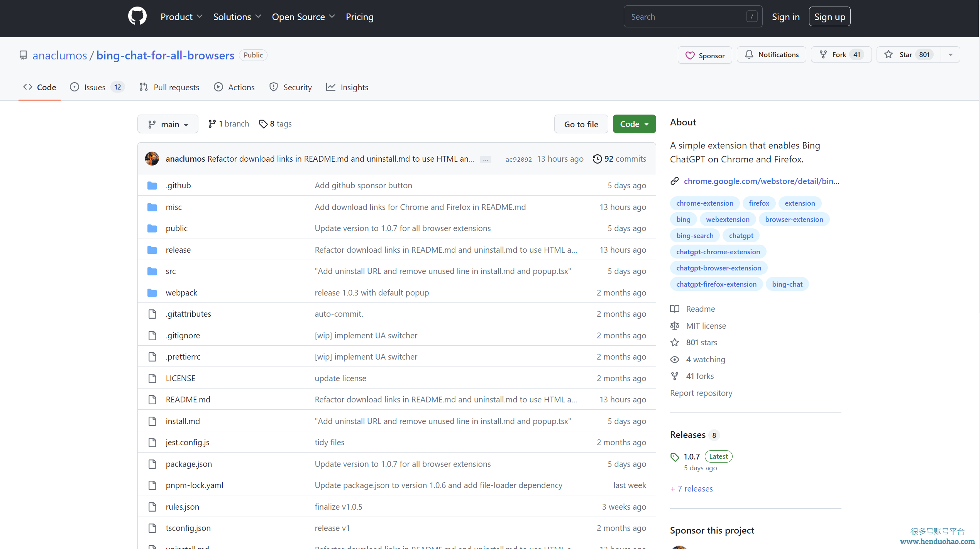Open the Product dropdown menu
The width and height of the screenshot is (980, 549).
pyautogui.click(x=181, y=17)
